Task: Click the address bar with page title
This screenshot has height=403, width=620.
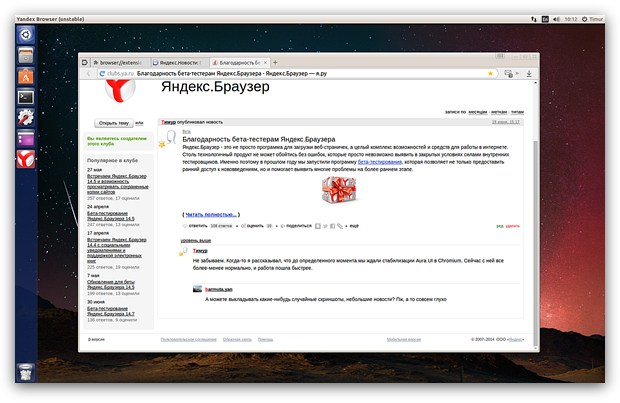Action: pyautogui.click(x=295, y=74)
